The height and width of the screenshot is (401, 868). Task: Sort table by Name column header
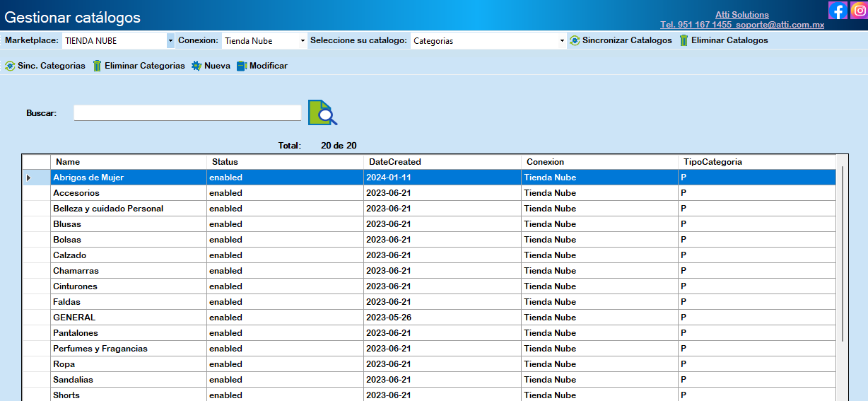128,162
